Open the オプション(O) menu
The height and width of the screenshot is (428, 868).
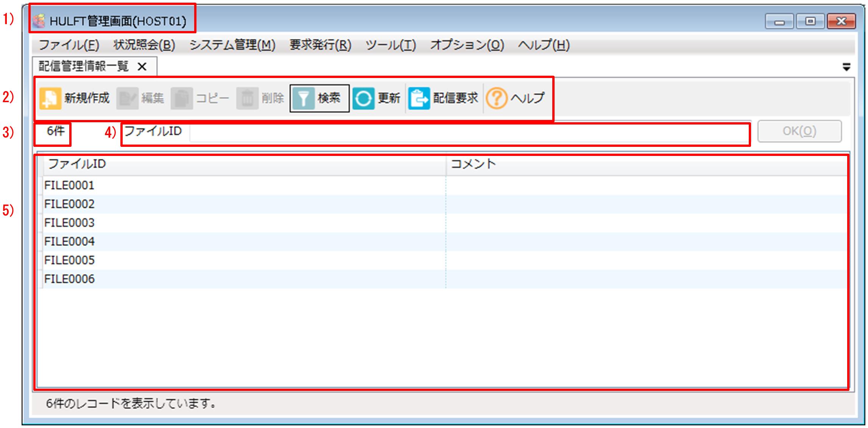point(467,45)
